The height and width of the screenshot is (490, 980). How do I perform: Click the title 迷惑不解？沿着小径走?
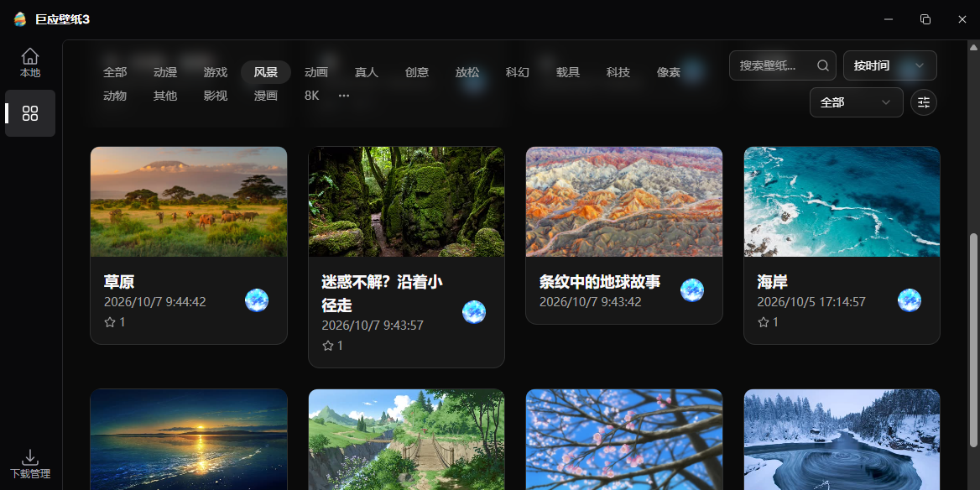(383, 294)
